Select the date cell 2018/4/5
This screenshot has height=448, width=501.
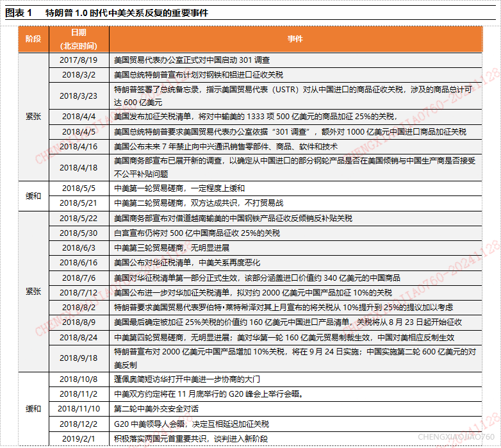pyautogui.click(x=79, y=131)
